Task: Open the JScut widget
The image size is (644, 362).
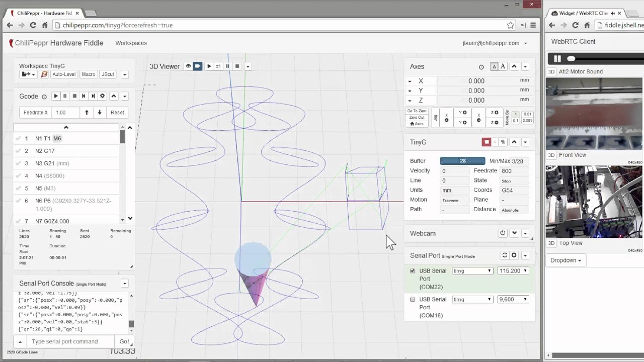Action: coord(108,74)
